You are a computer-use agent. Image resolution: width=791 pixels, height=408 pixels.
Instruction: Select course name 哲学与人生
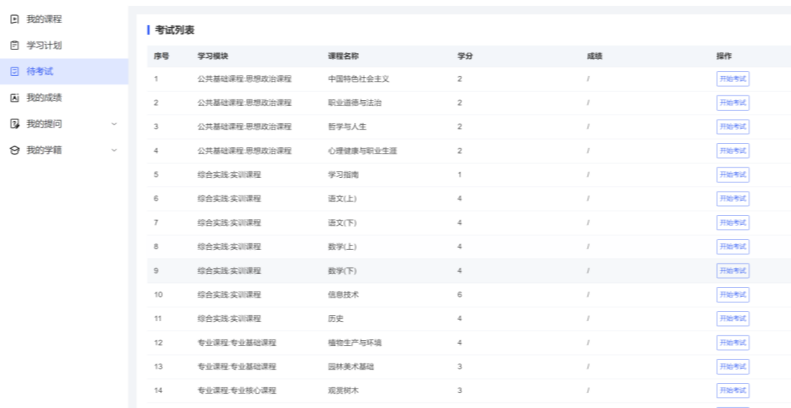[347, 127]
